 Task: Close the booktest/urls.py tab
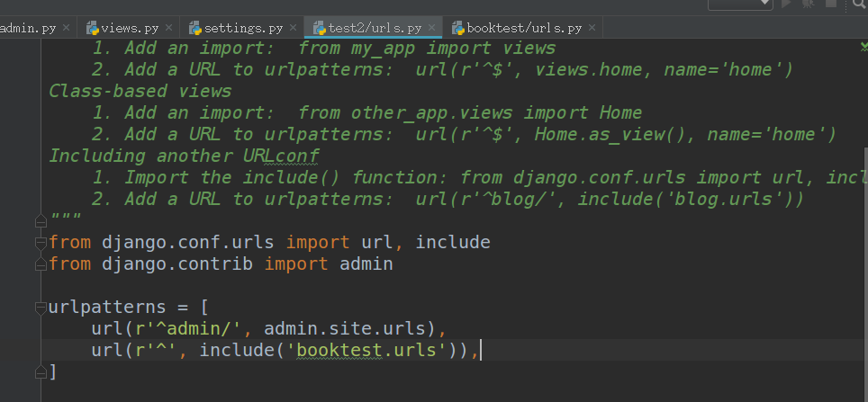click(x=592, y=27)
